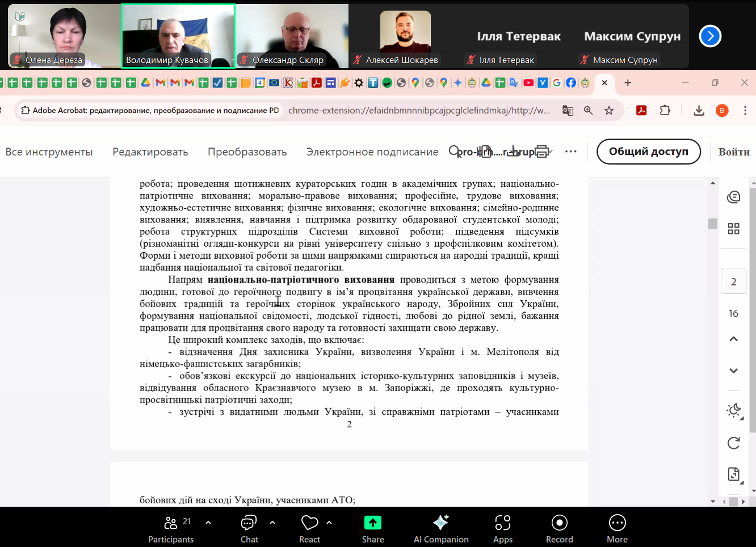Click the current page number field
This screenshot has height=547, width=756.
tap(733, 282)
